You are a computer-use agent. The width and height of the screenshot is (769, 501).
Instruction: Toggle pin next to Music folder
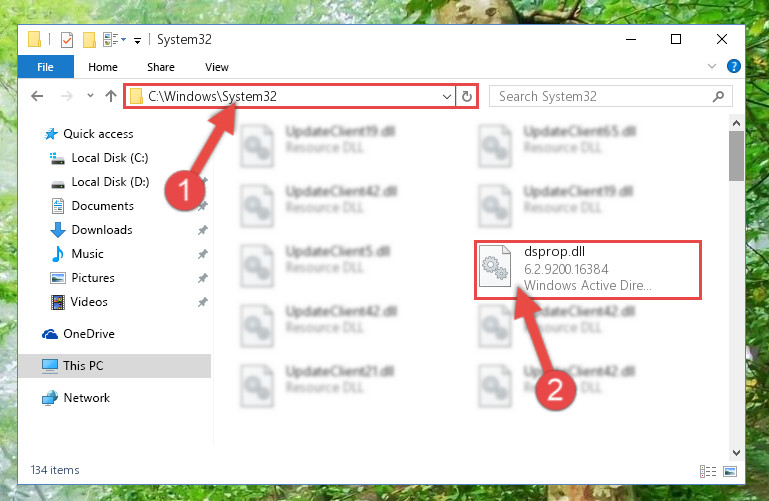point(203,254)
